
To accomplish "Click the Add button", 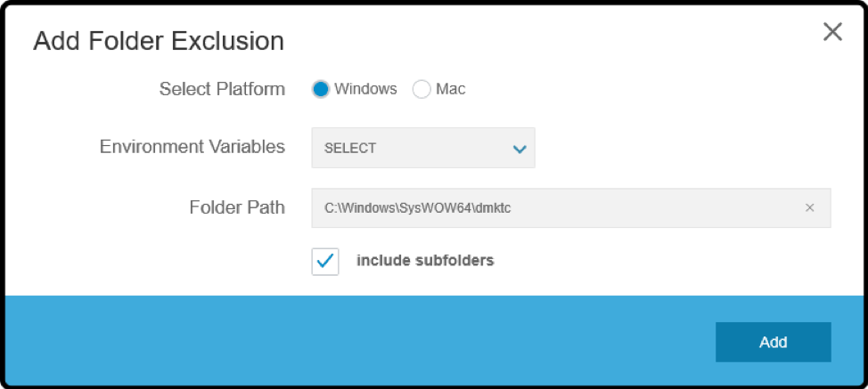I will click(773, 342).
